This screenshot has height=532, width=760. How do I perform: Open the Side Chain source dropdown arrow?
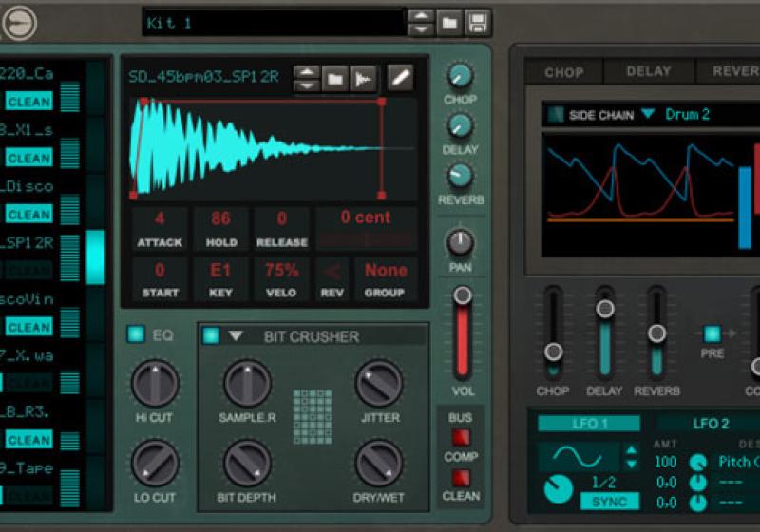click(x=648, y=113)
